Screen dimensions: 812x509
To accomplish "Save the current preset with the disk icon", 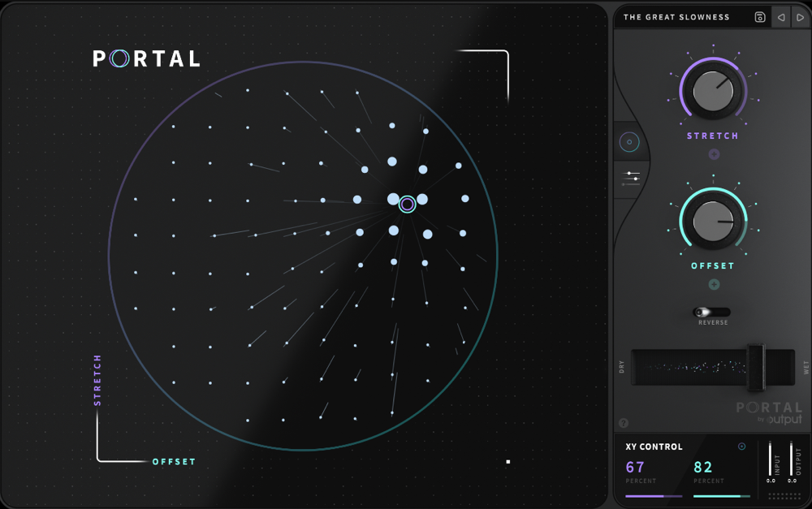I will point(760,17).
